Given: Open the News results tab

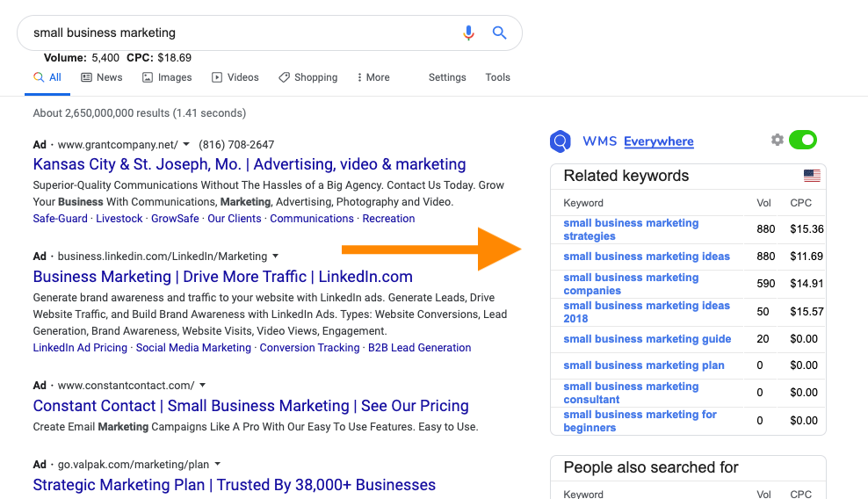Looking at the screenshot, I should click(x=102, y=77).
